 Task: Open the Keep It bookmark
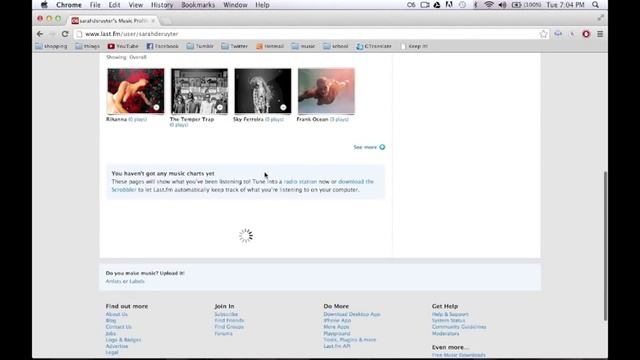point(414,46)
